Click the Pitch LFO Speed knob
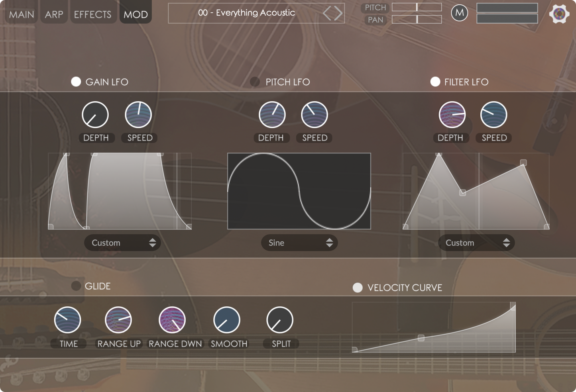Screen dimensions: 576x392 pyautogui.click(x=314, y=115)
